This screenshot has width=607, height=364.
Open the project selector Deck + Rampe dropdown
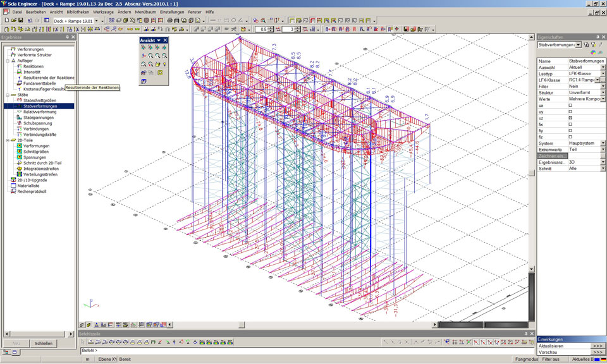tap(96, 21)
